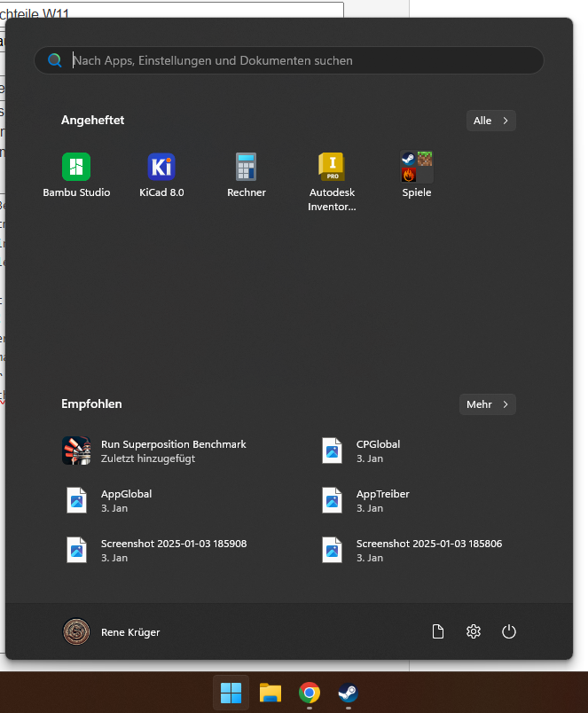
Task: Open documents folder icon in footer
Action: (437, 631)
